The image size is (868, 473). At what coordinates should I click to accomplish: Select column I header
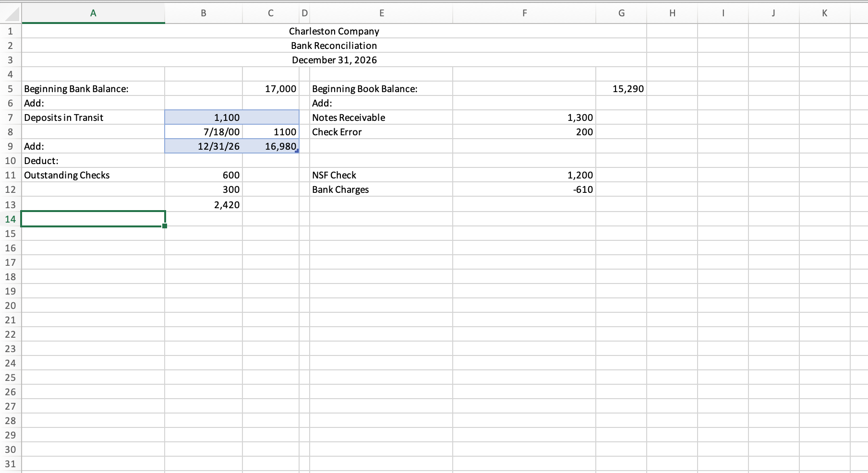[723, 13]
